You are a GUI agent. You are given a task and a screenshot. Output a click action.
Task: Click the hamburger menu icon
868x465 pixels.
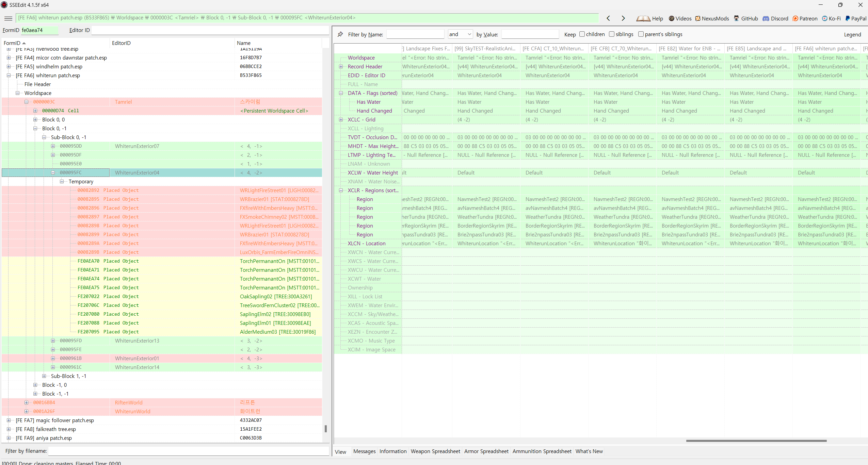(x=9, y=18)
